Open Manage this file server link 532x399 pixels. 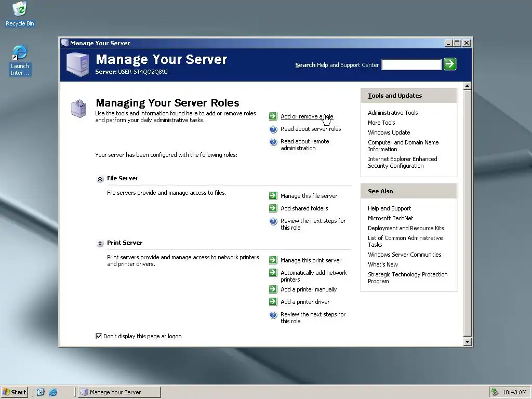[x=309, y=196]
